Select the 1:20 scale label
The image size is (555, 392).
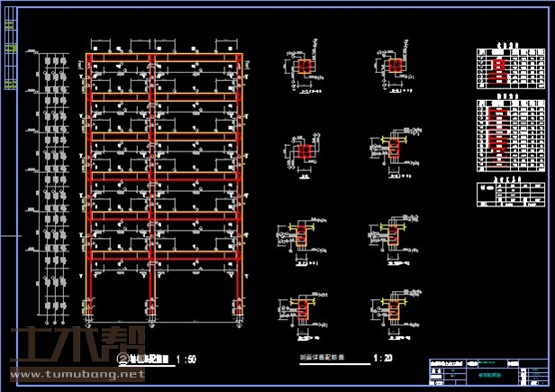[x=382, y=358]
